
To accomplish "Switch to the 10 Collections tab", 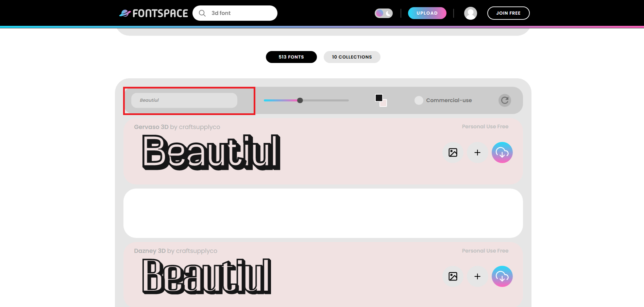I will coord(352,57).
